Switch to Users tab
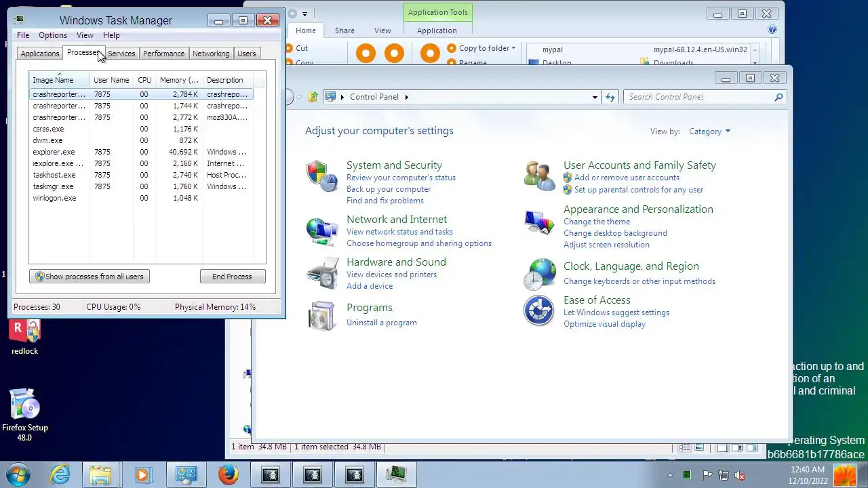The image size is (868, 488). [x=247, y=54]
